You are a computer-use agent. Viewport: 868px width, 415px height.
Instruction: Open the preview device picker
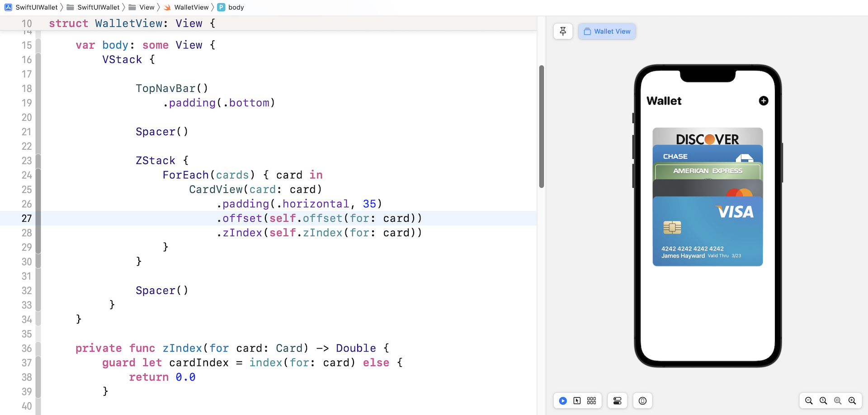(642, 401)
